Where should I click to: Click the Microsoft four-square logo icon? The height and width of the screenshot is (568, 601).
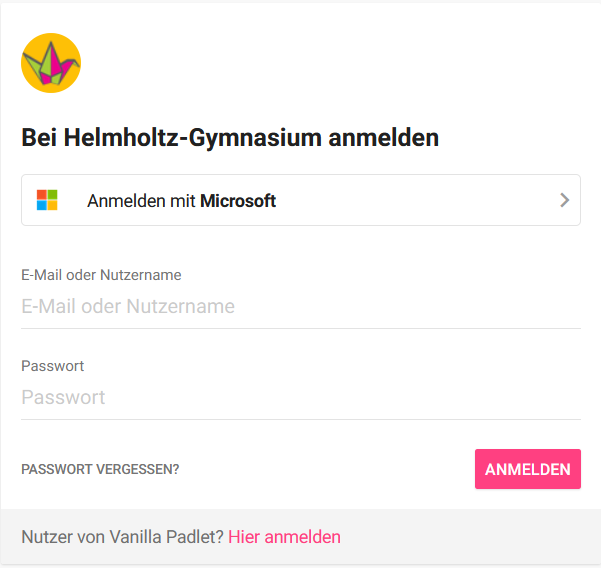[x=47, y=200]
